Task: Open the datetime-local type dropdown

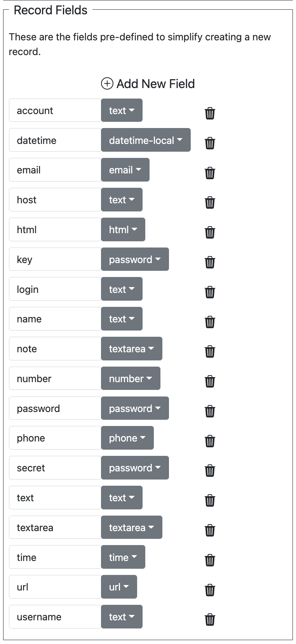Action: 146,140
